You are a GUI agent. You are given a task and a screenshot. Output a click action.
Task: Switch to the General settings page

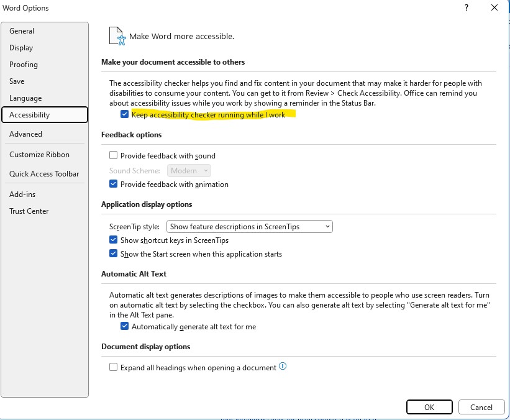[x=22, y=30]
